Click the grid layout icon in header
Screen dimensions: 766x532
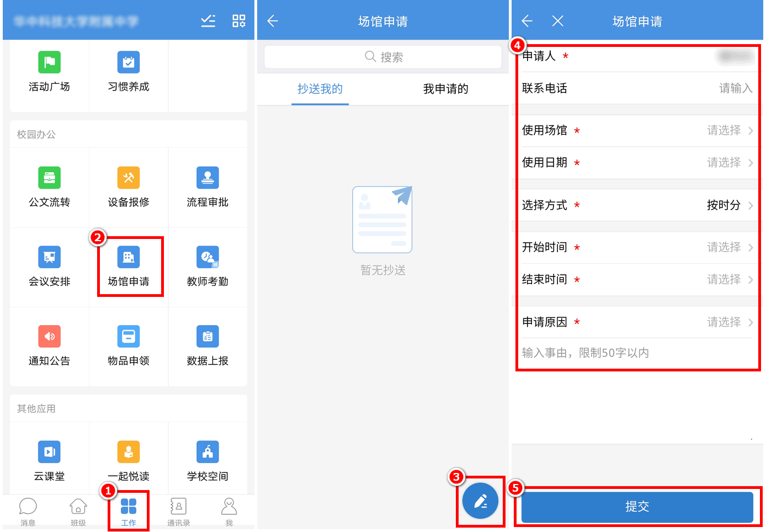[239, 21]
